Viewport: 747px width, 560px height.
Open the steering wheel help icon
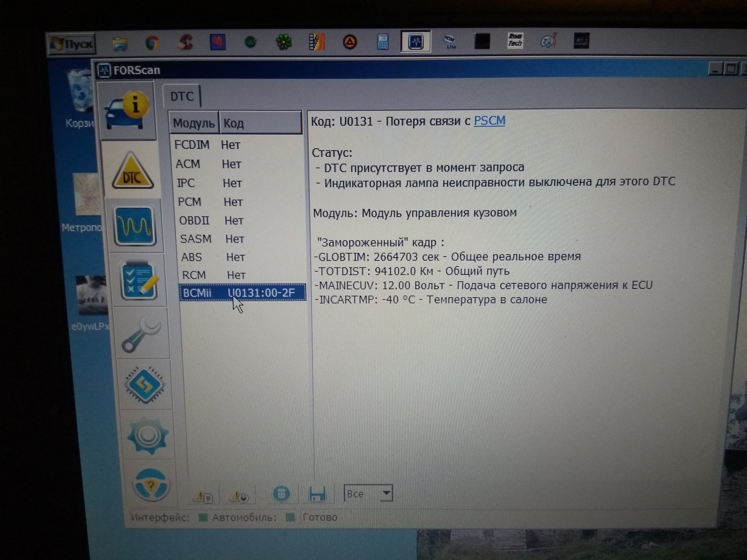[x=151, y=485]
